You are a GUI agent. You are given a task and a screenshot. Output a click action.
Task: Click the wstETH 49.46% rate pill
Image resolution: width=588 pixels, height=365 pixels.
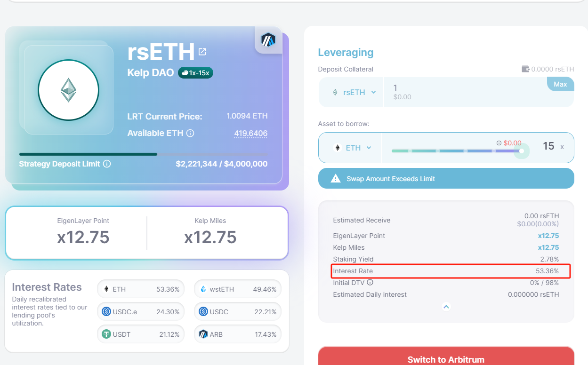point(238,289)
